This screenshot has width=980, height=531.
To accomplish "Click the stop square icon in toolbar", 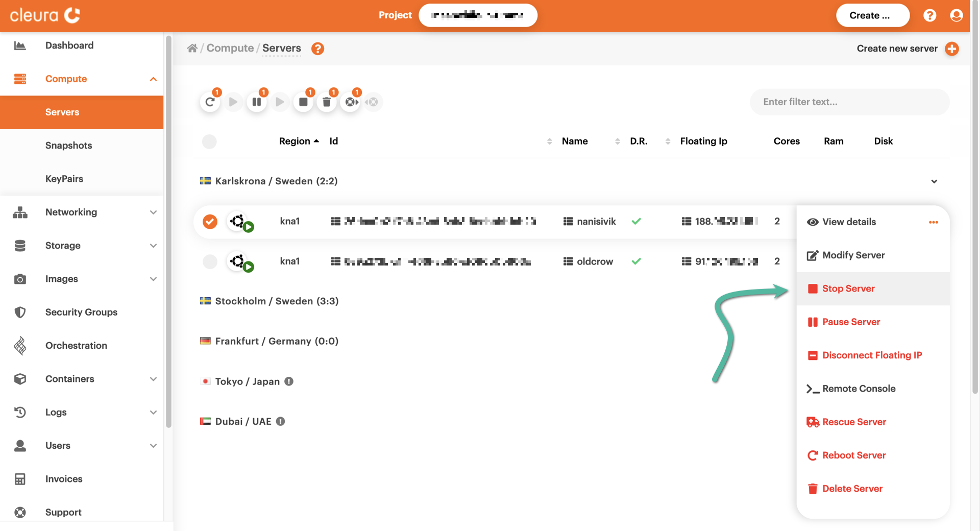I will click(303, 102).
